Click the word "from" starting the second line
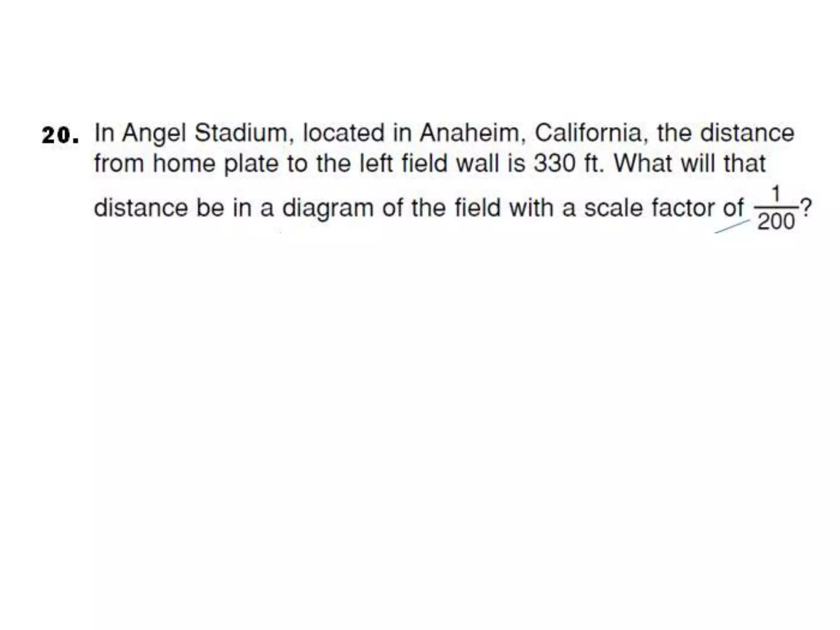This screenshot has width=840, height=630. [119, 163]
